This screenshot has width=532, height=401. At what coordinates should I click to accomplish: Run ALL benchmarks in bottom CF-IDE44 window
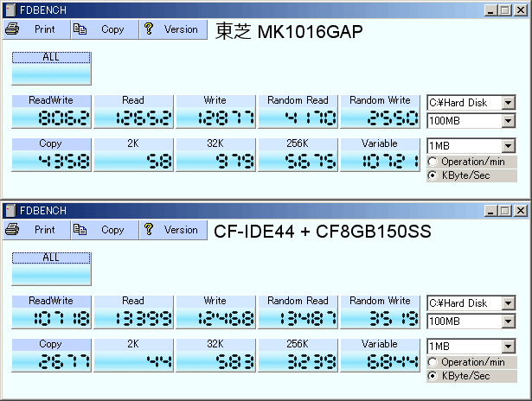(52, 269)
